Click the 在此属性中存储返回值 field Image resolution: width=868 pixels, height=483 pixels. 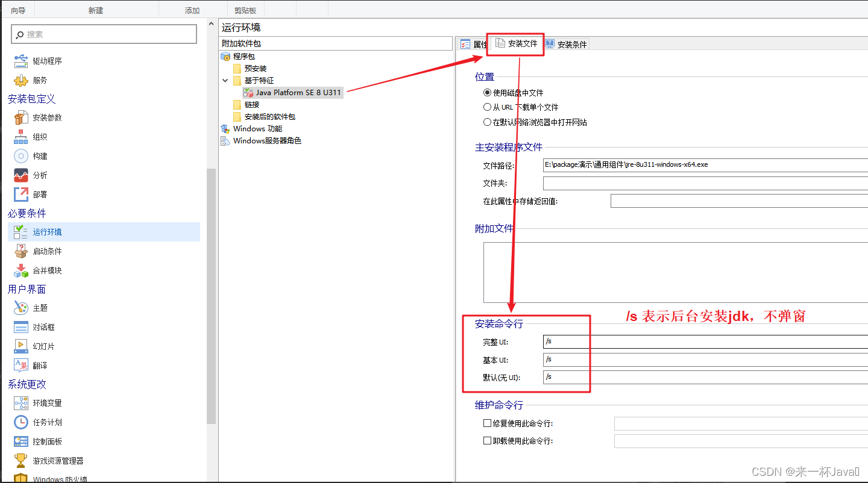(739, 201)
